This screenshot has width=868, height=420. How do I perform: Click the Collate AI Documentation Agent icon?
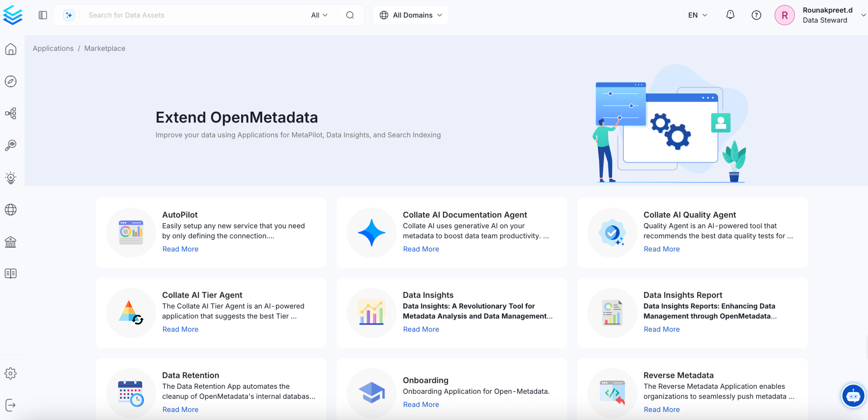coord(372,233)
